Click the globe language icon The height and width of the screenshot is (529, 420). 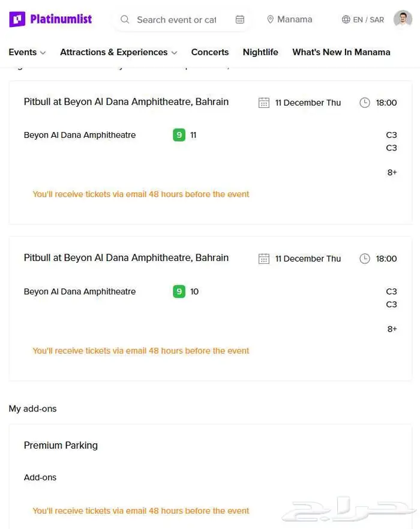click(x=346, y=20)
